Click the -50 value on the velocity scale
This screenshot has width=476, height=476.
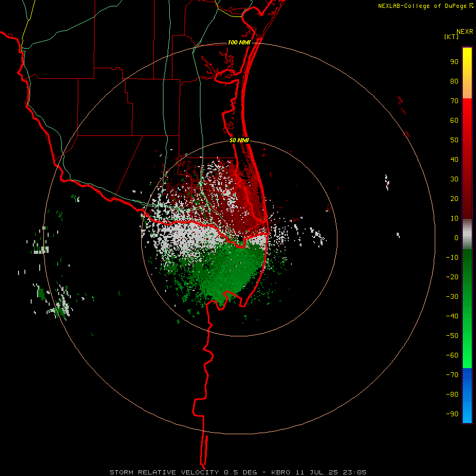pos(452,336)
